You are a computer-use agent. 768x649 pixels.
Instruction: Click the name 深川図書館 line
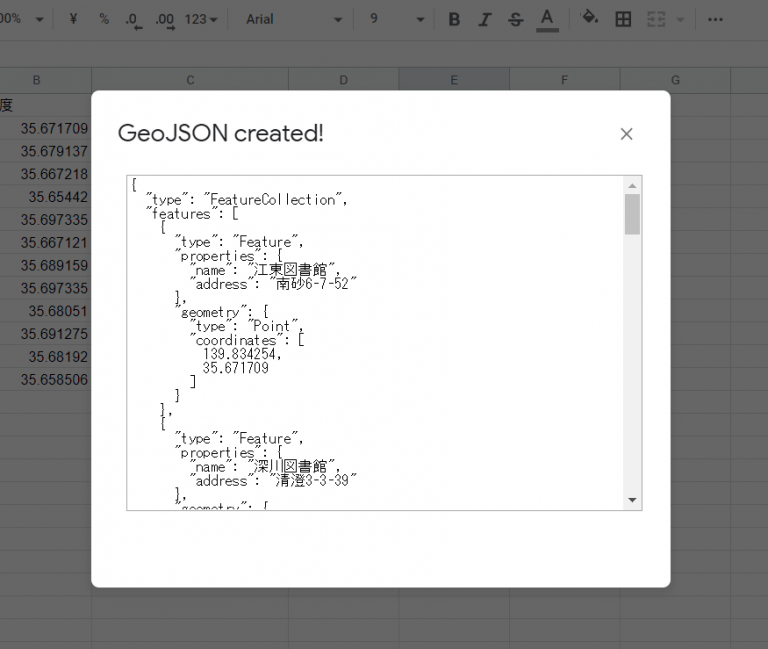click(265, 466)
